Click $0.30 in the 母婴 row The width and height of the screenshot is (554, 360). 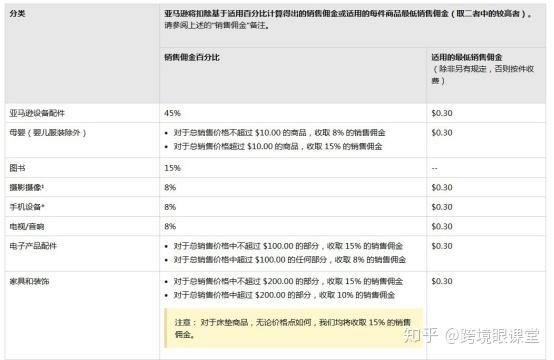point(442,133)
